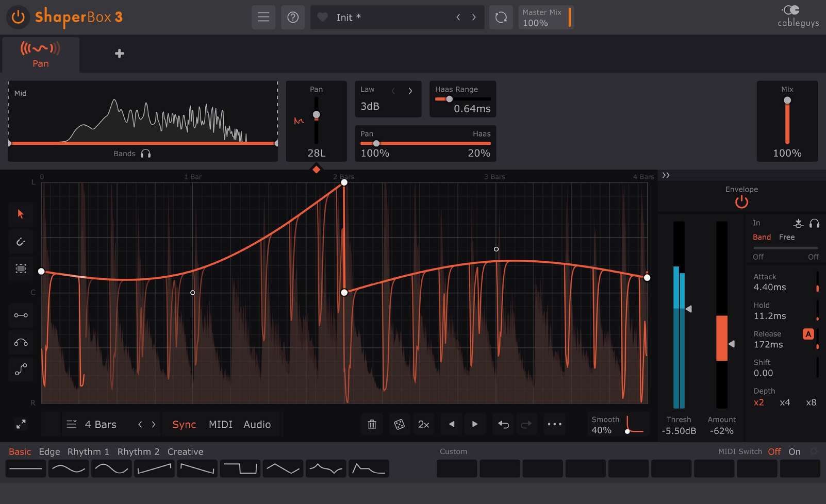Click the next preset arrow
This screenshot has width=826, height=504.
(x=474, y=17)
